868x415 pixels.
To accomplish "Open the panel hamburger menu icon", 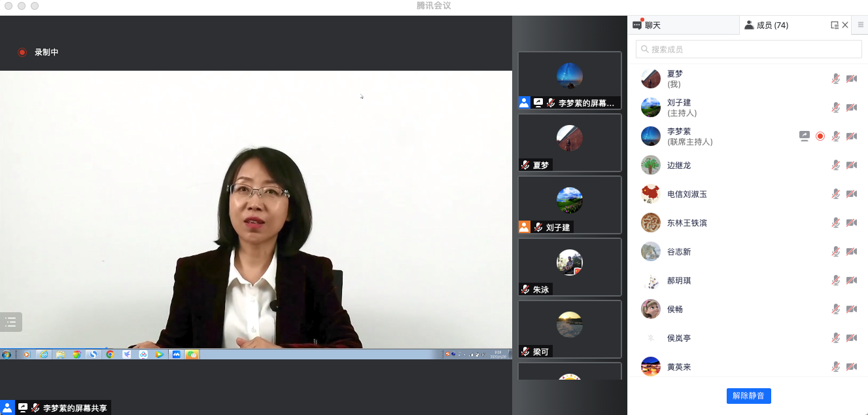I will [861, 25].
